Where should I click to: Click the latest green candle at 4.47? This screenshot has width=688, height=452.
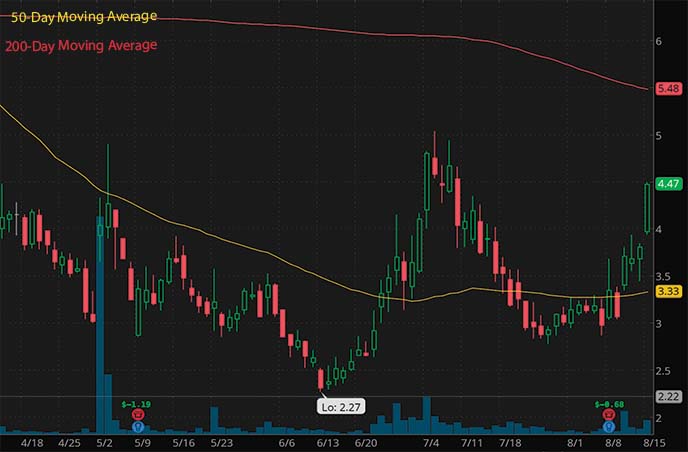tap(647, 208)
